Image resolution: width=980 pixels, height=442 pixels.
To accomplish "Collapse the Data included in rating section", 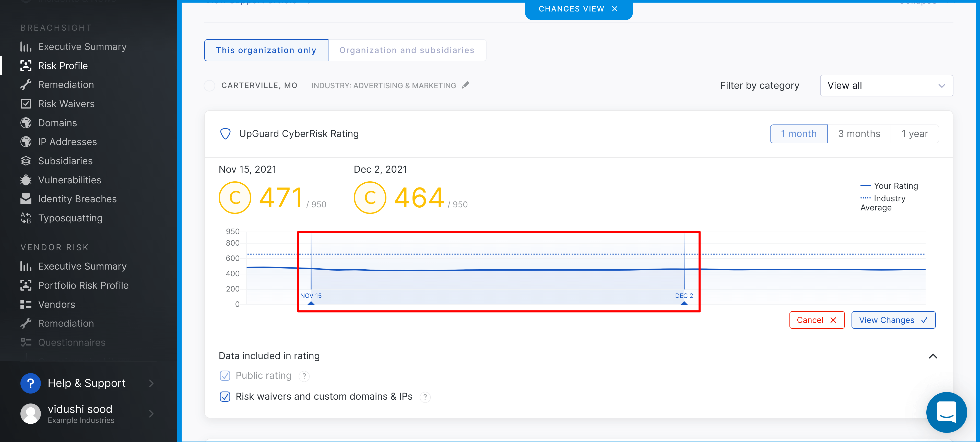I will [932, 356].
